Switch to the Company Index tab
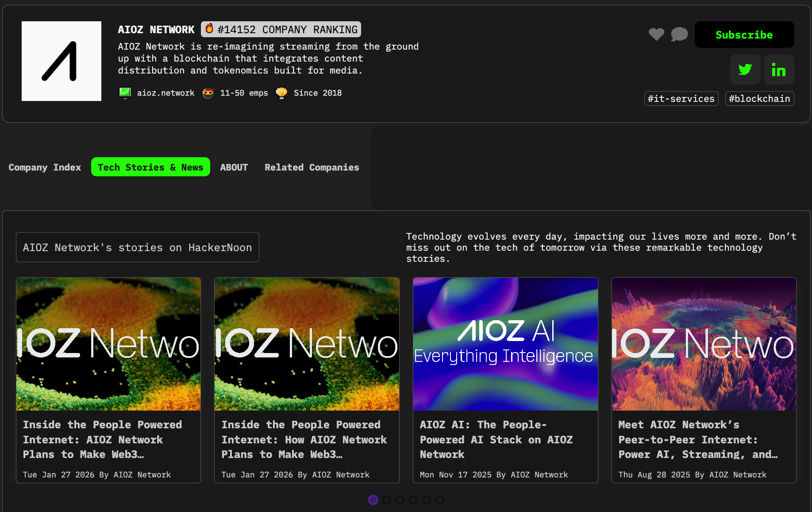Image resolution: width=812 pixels, height=512 pixels. pyautogui.click(x=45, y=167)
